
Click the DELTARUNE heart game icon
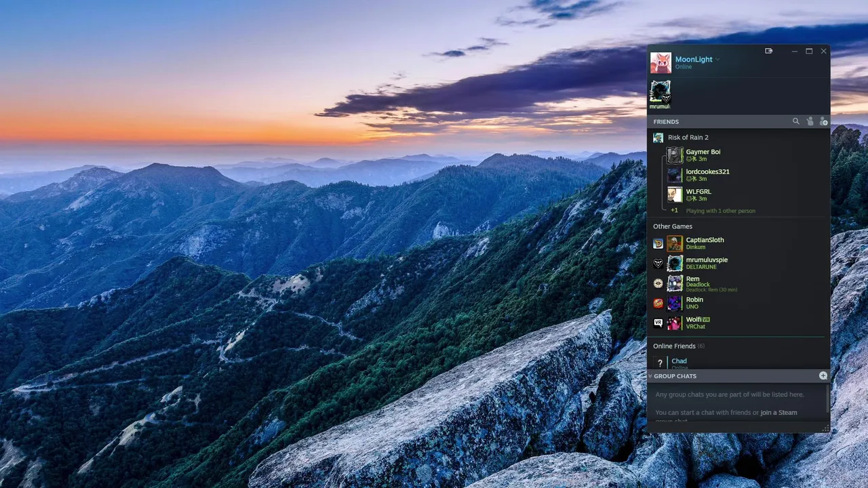pyautogui.click(x=658, y=263)
